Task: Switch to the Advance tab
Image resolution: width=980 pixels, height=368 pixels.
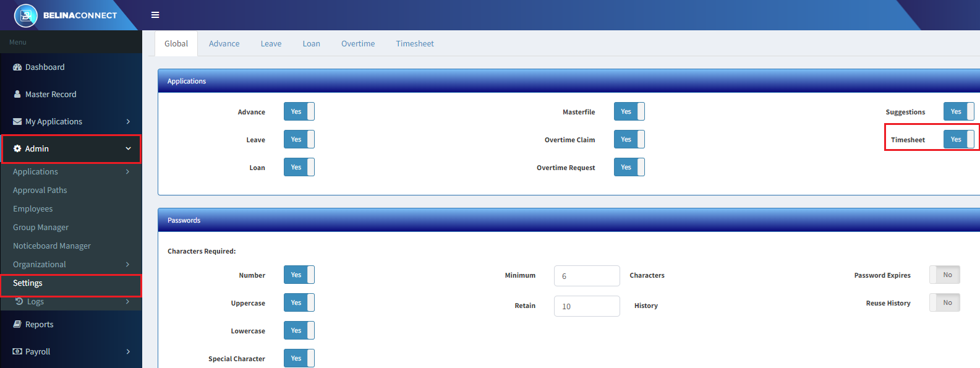Action: (x=224, y=43)
